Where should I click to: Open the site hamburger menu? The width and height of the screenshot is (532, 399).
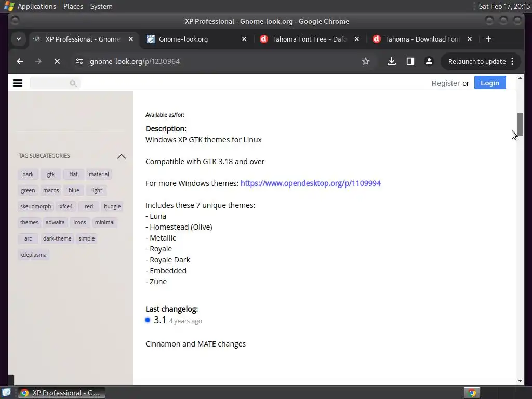click(x=18, y=83)
